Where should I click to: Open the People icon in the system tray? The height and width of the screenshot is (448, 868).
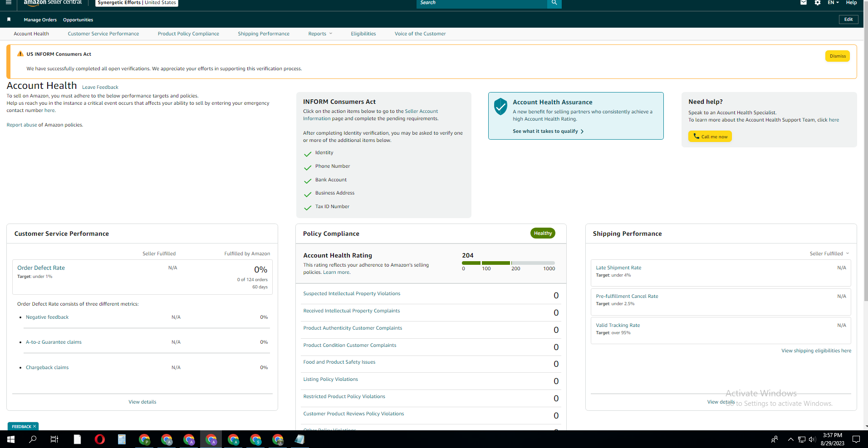(775, 439)
